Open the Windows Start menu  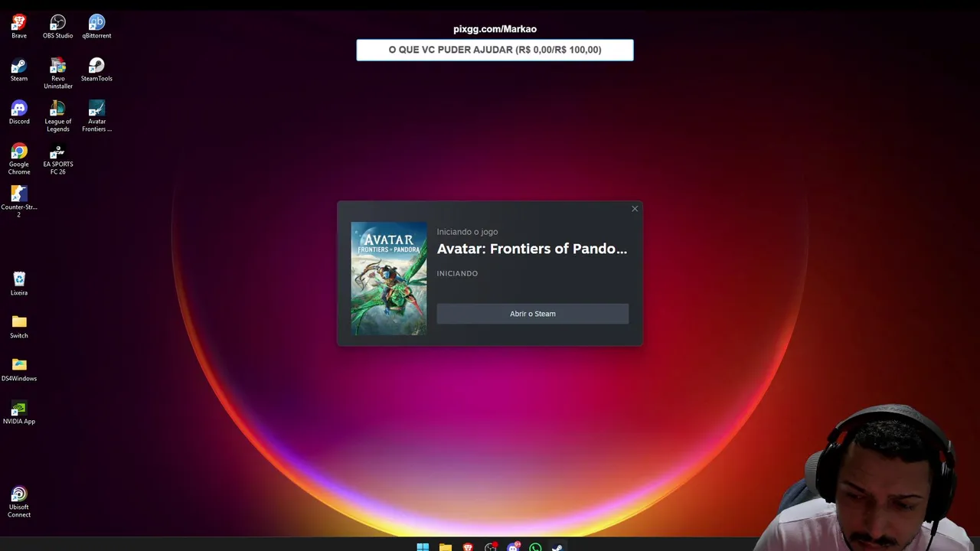click(x=423, y=546)
